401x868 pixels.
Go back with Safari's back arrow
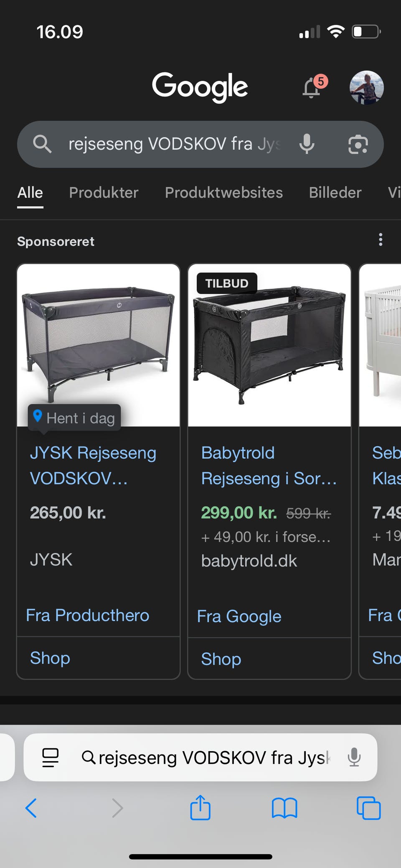tap(31, 808)
